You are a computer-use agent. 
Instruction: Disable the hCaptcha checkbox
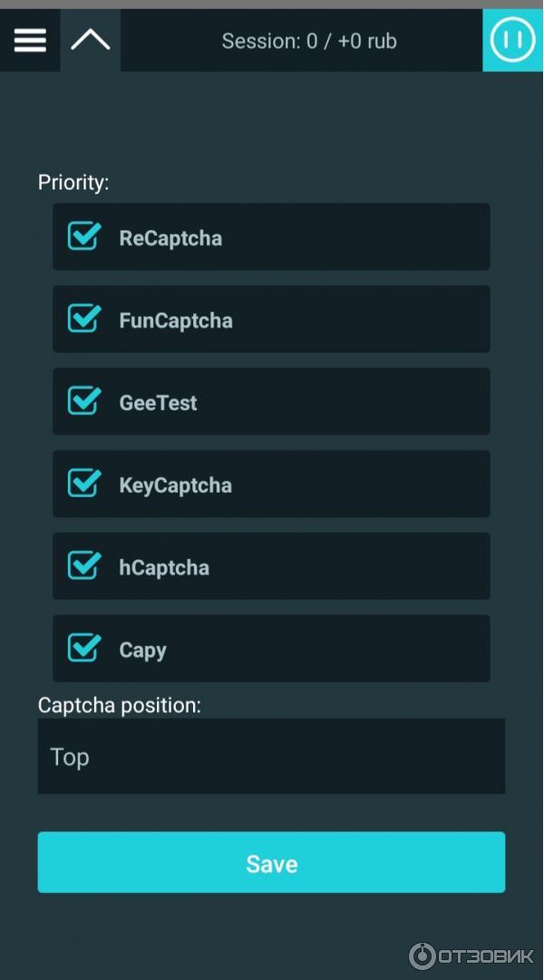tap(83, 565)
